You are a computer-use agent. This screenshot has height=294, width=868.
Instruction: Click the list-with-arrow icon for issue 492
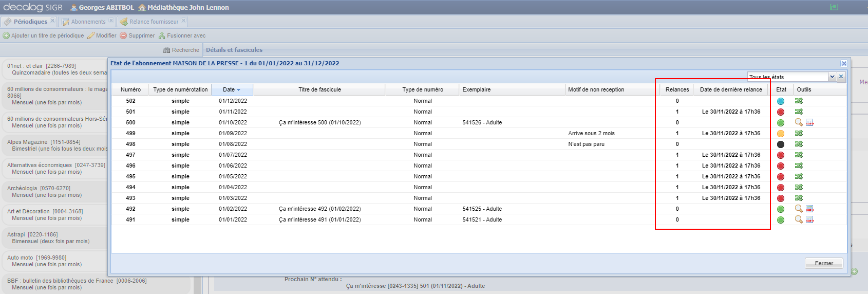(810, 209)
